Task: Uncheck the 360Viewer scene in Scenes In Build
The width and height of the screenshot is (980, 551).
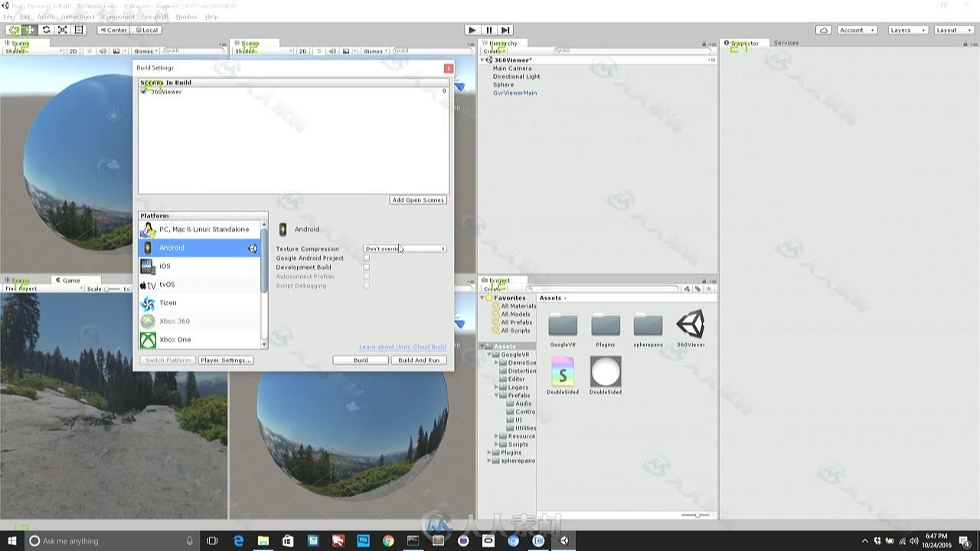Action: tap(144, 91)
